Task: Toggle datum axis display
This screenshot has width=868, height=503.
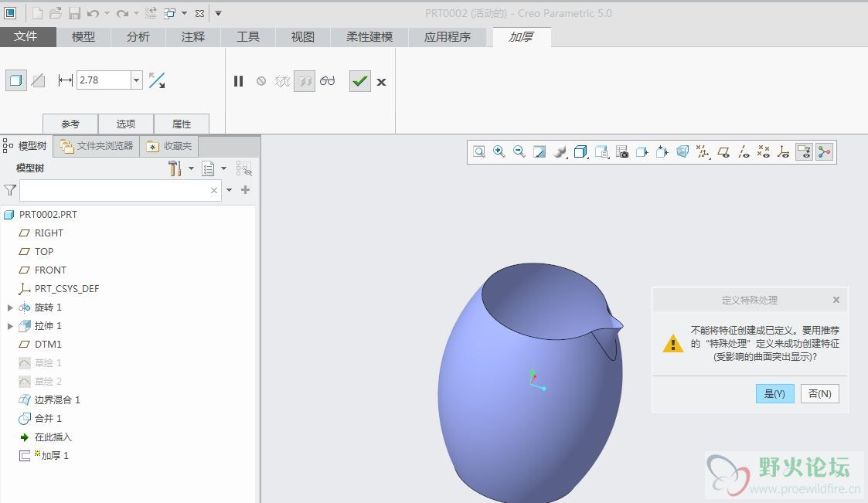Action: (744, 151)
